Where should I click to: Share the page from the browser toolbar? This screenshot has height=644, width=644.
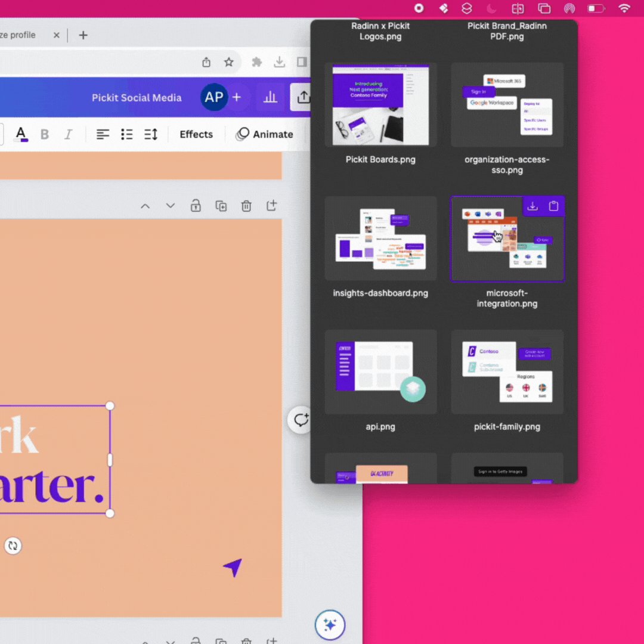tap(206, 62)
